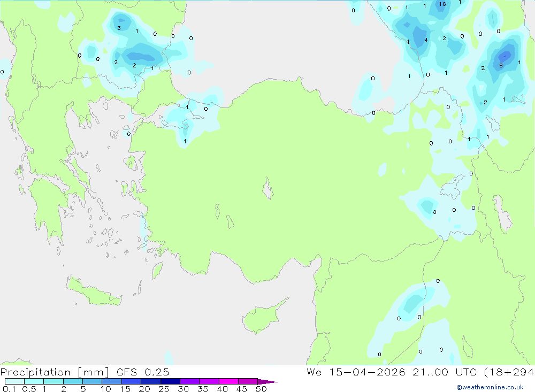Select the 25–30 mm navy legend swatch
The image size is (535, 392).
pyautogui.click(x=170, y=381)
